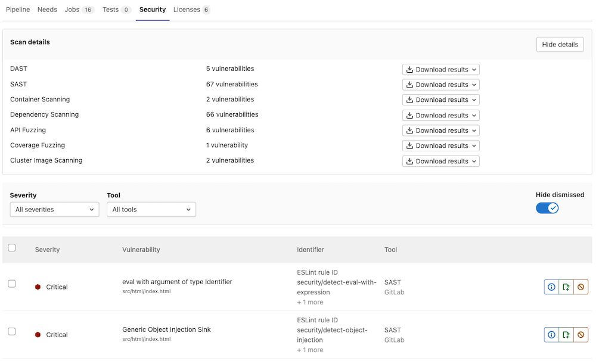The width and height of the screenshot is (596, 364).
Task: Disable the Hide dismissed toggle
Action: tap(547, 208)
